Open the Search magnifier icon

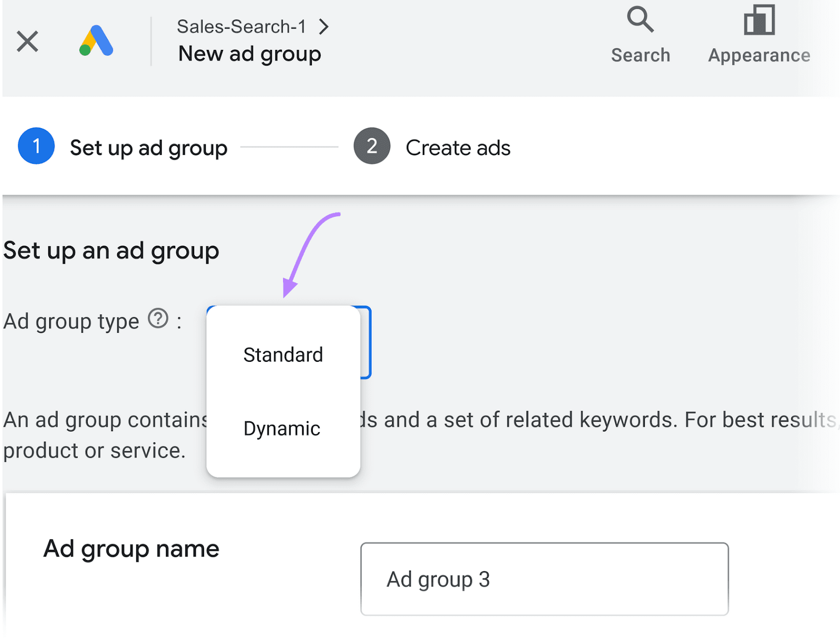640,20
